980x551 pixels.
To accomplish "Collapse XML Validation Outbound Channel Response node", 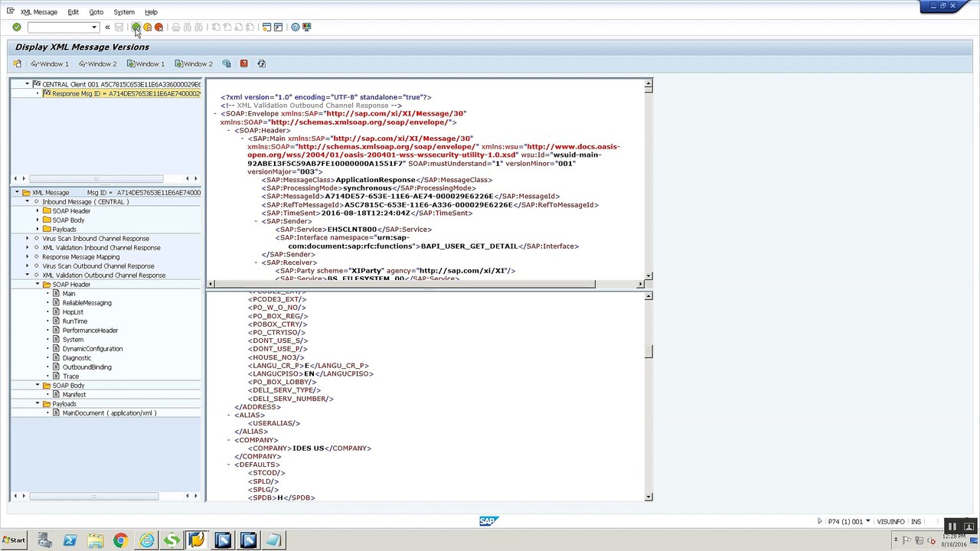I will click(27, 275).
